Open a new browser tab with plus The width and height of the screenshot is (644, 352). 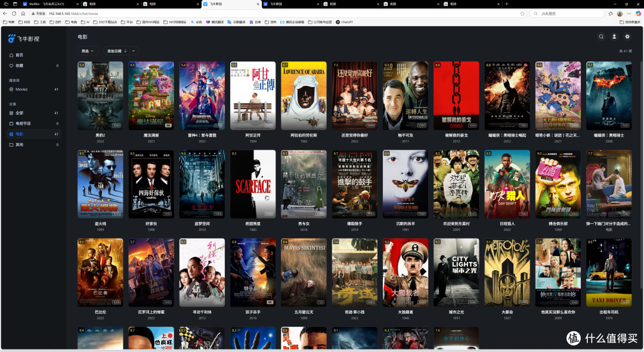[506, 4]
